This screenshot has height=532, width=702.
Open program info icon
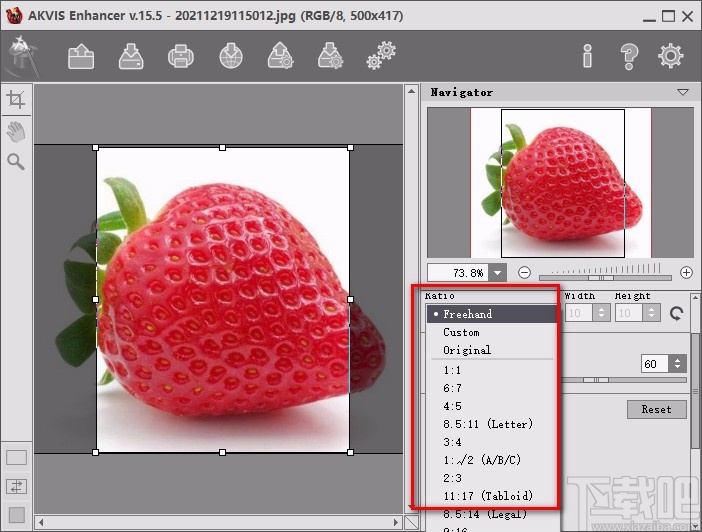[587, 56]
